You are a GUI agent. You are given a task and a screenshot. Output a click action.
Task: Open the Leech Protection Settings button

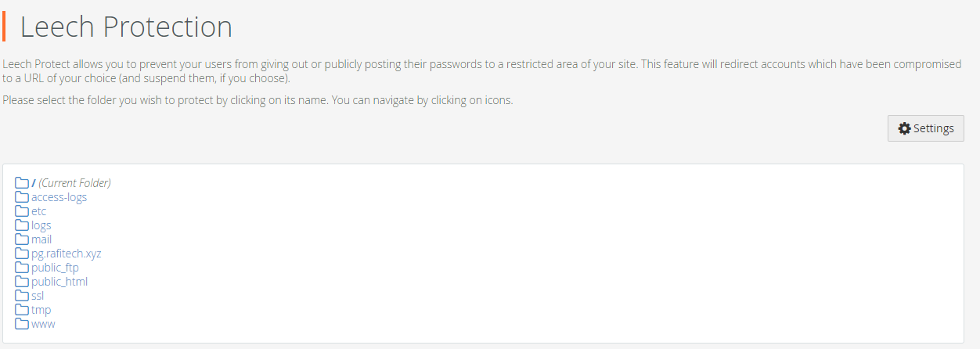point(925,128)
